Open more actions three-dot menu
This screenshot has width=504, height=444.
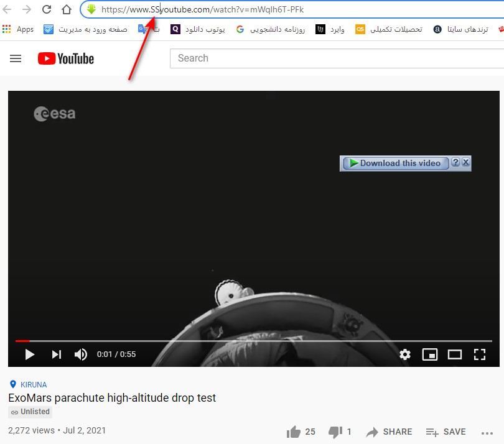tap(487, 432)
